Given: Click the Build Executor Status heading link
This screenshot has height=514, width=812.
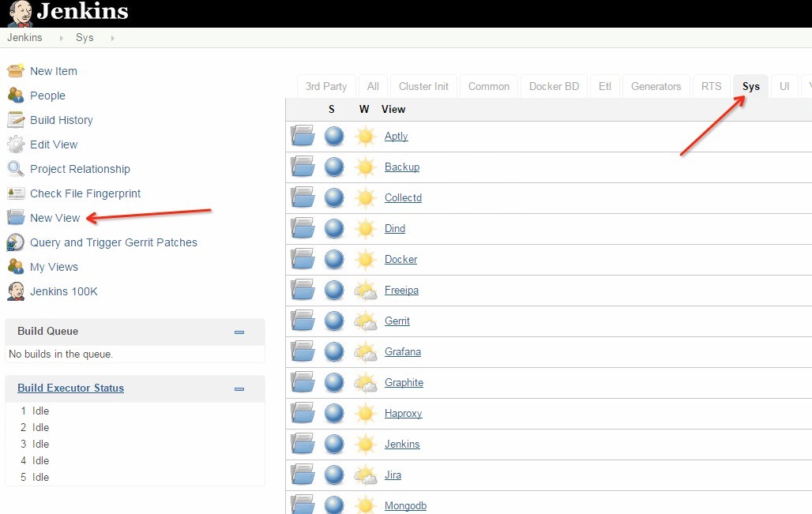Looking at the screenshot, I should point(70,388).
